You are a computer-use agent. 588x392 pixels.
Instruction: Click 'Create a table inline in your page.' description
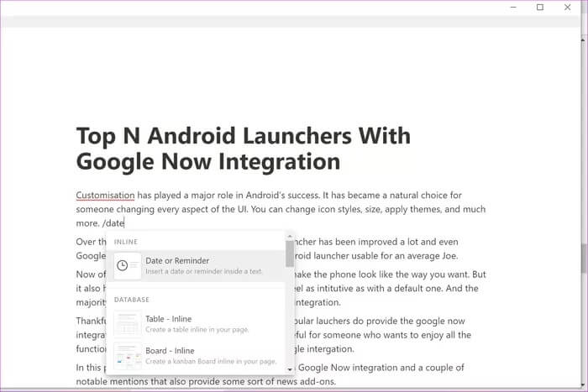coord(197,330)
